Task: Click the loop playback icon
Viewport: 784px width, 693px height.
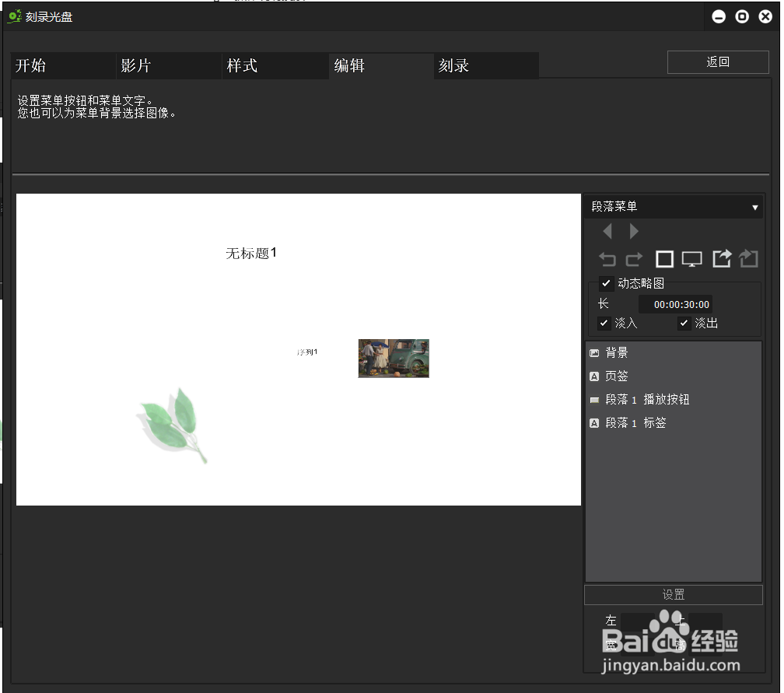Action: pyautogui.click(x=748, y=259)
